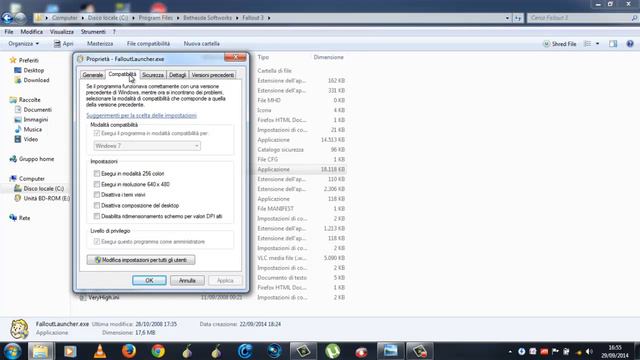Click the volume speaker tray icon

(x=589, y=351)
